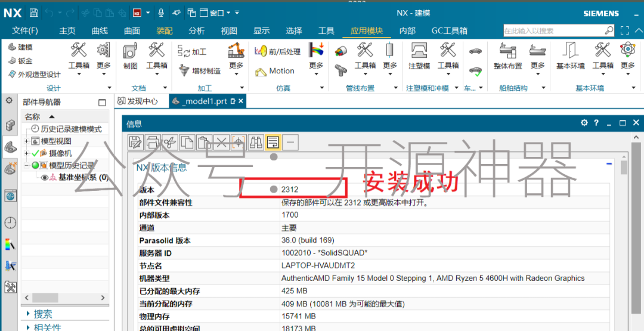Open the 文件(F) menu
Screen dimensions: 644x331
25,31
